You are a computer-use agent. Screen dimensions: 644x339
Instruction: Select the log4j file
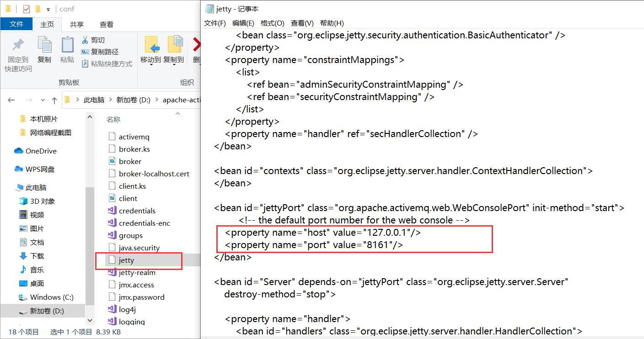click(122, 309)
